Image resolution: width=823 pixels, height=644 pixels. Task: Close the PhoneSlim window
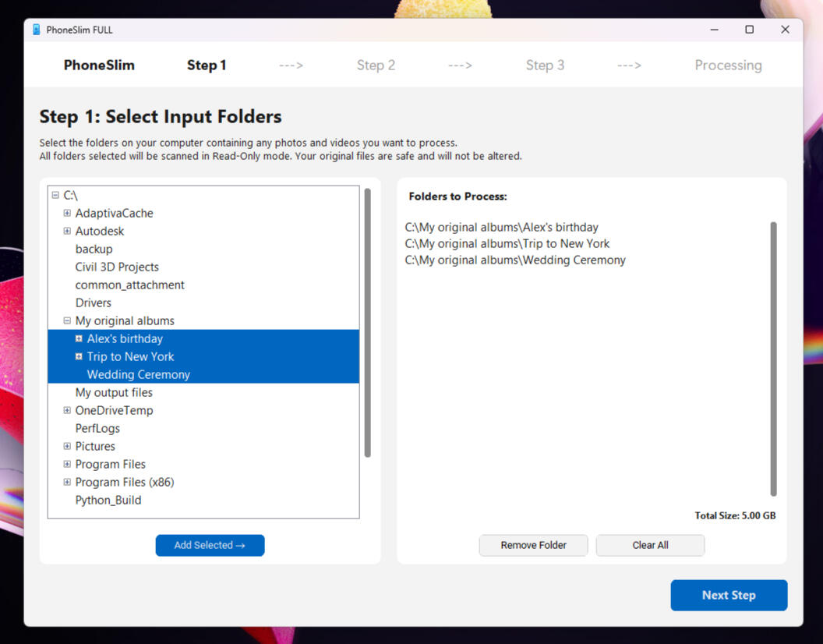coord(785,30)
